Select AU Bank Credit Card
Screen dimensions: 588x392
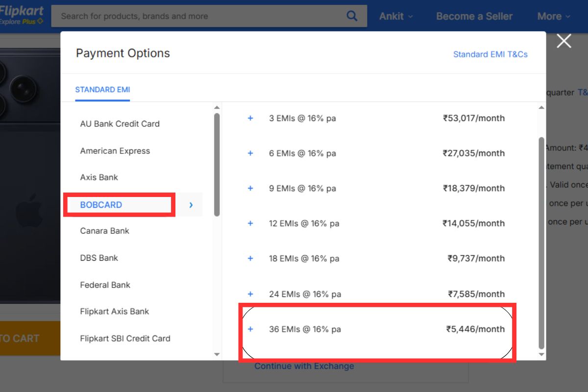[120, 124]
